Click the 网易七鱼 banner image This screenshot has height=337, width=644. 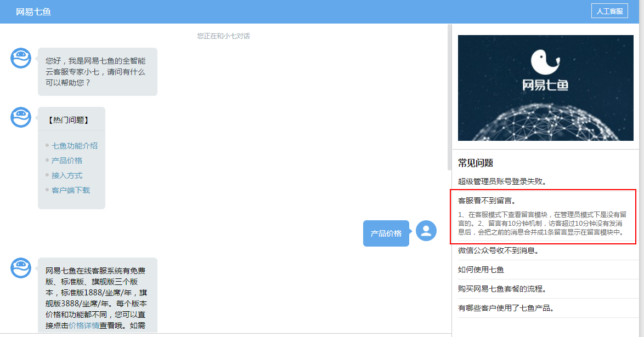point(545,88)
